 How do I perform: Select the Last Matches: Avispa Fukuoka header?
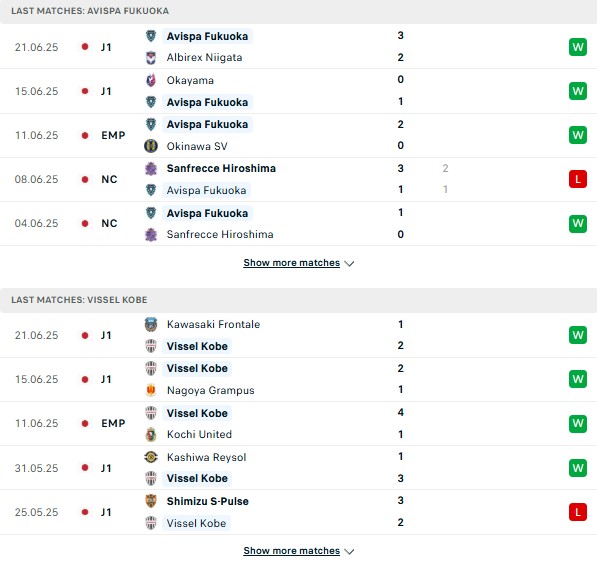click(x=298, y=11)
